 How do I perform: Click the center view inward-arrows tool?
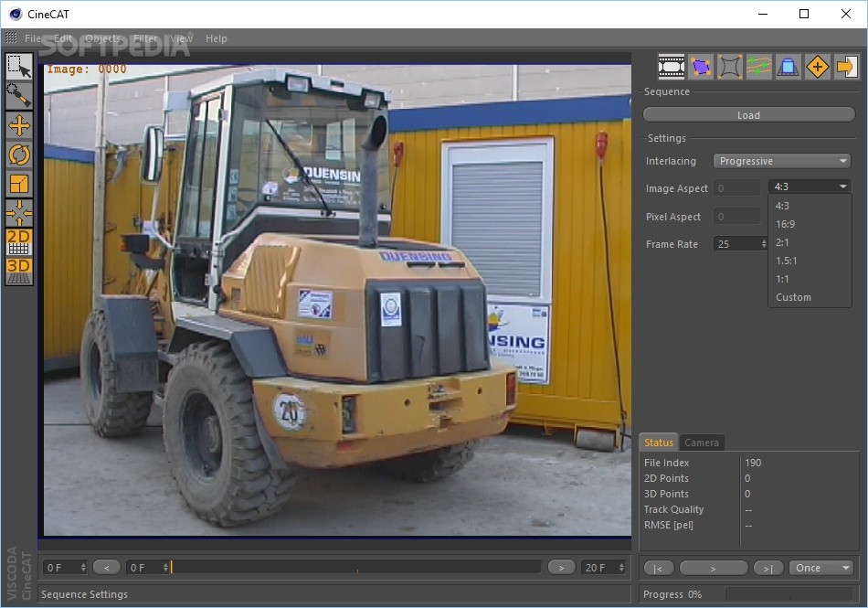(x=19, y=213)
